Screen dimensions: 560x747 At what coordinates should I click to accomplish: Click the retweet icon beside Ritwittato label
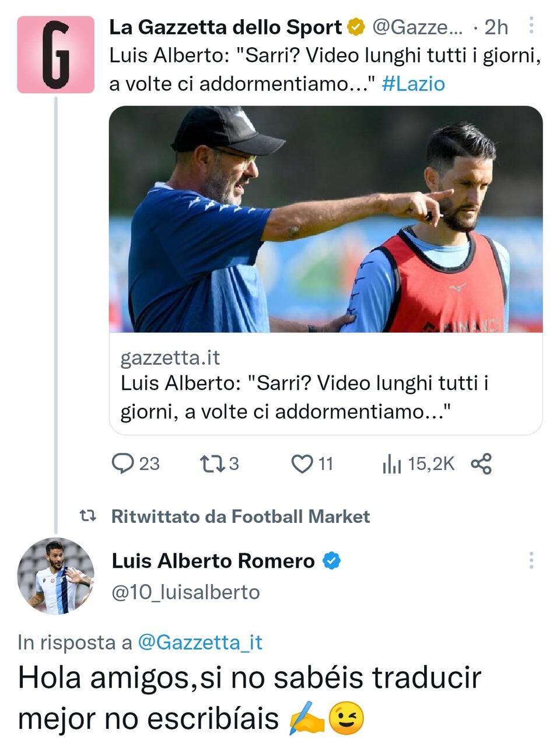coord(88,516)
